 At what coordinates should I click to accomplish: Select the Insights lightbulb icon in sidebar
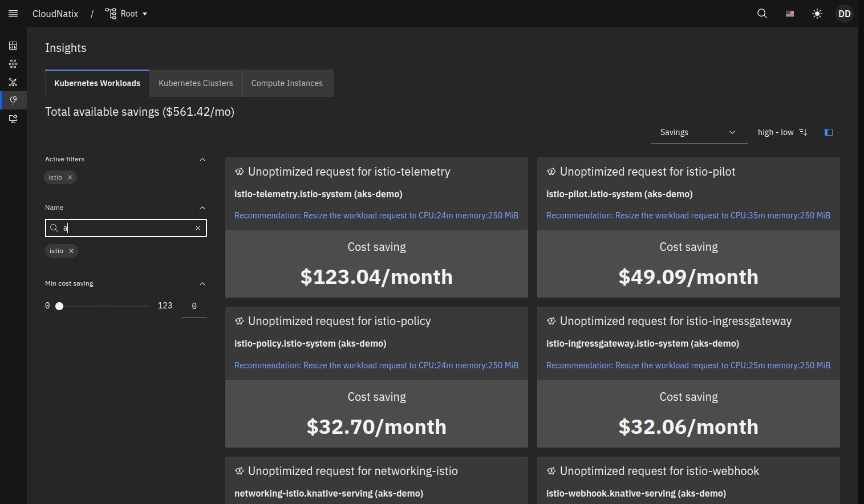[13, 100]
